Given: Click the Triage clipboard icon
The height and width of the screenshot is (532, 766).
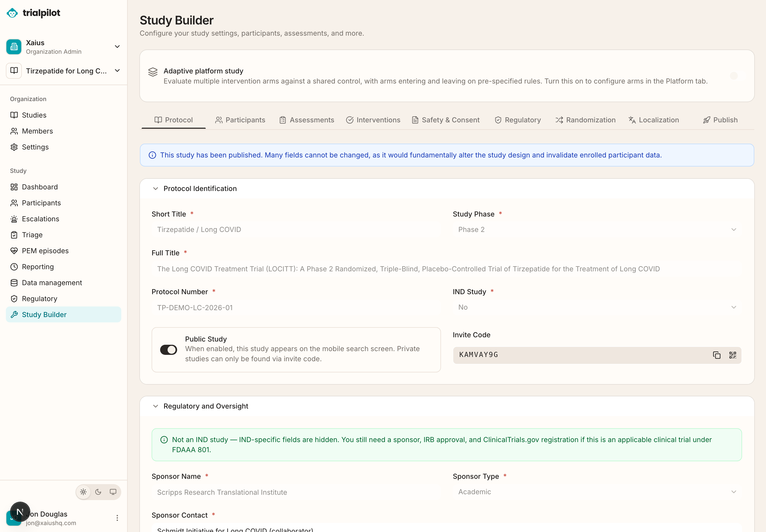Looking at the screenshot, I should (14, 235).
